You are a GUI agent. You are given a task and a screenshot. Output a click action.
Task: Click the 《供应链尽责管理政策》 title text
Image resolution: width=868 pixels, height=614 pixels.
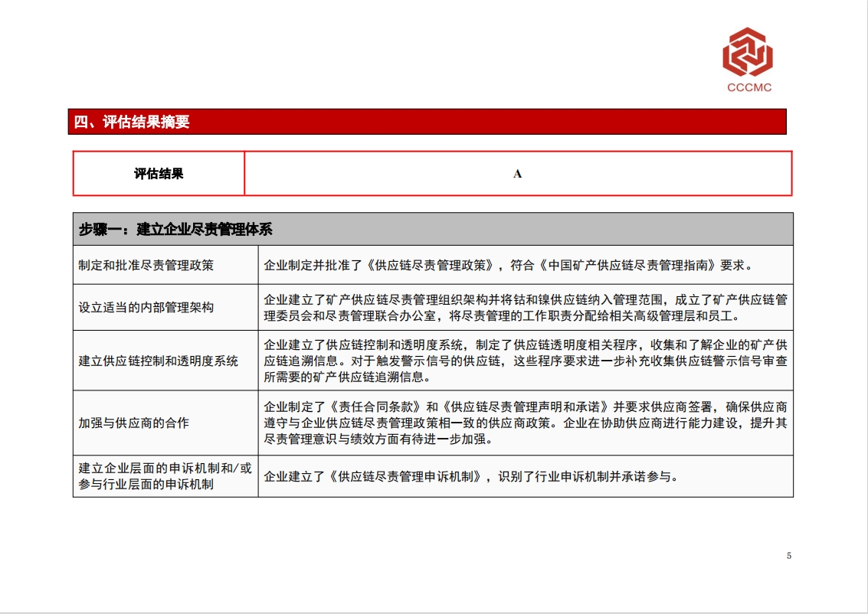(430, 266)
